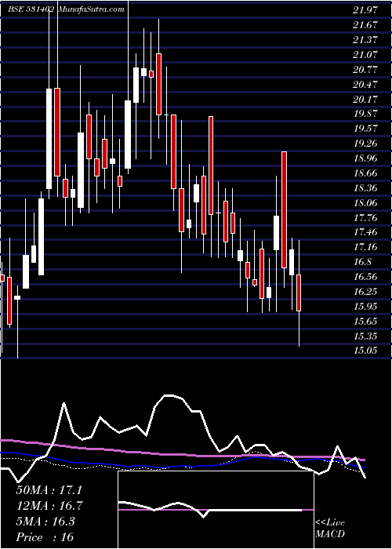Click the 50MA : 17.1 reading
Viewport: 392px width, 549px height.
coord(49,490)
